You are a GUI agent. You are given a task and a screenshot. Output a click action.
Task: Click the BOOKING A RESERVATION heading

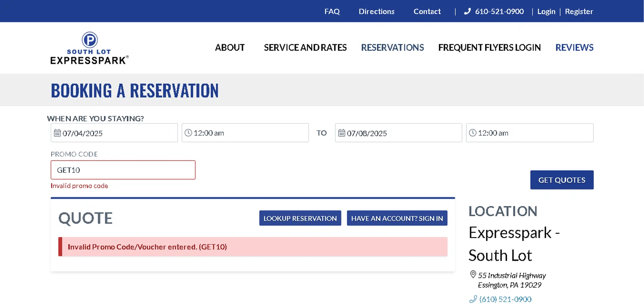(135, 90)
